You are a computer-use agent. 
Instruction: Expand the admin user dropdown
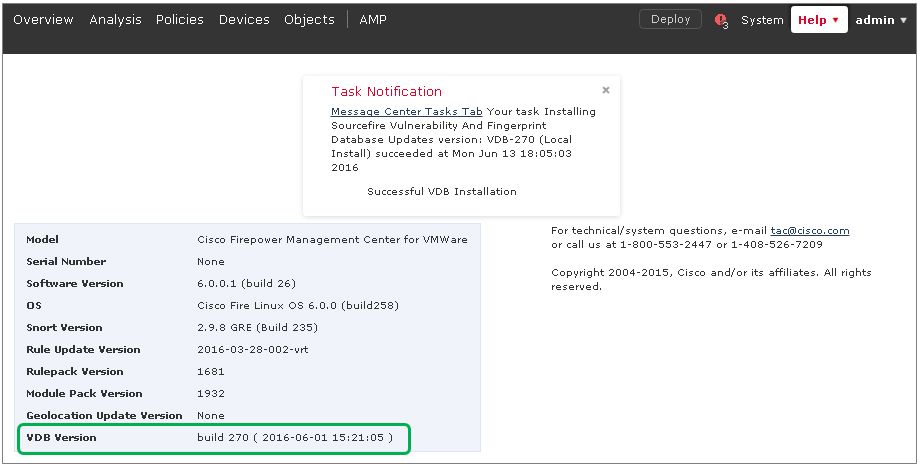(x=881, y=20)
